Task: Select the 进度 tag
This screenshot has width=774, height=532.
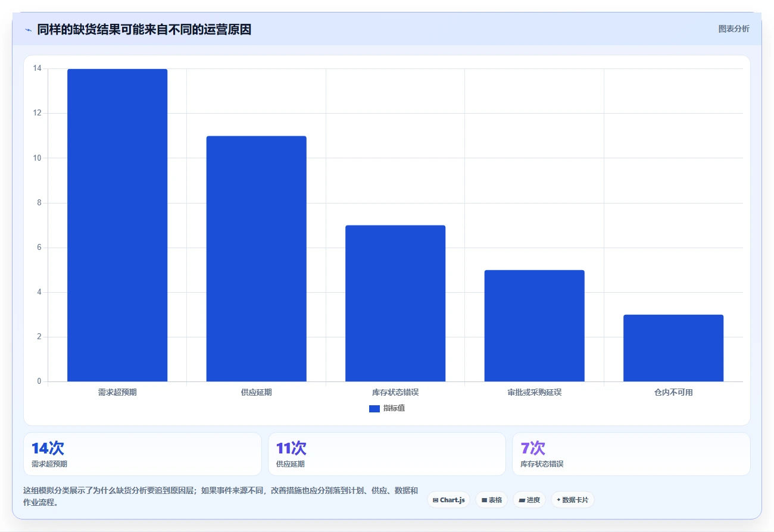Action: [529, 500]
